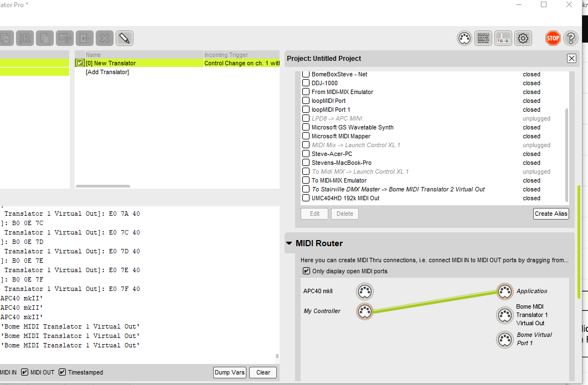The width and height of the screenshot is (588, 385).
Task: Click the Name column header
Action: 93,55
